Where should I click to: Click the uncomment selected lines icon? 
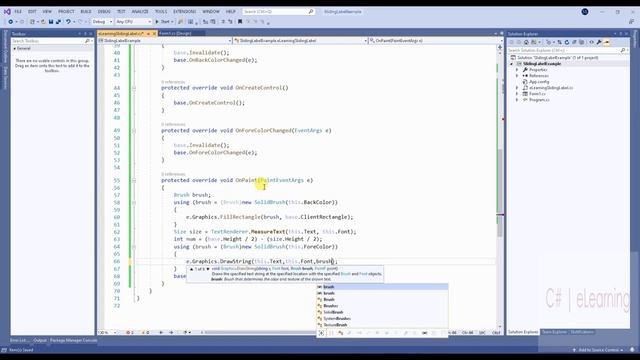click(230, 22)
